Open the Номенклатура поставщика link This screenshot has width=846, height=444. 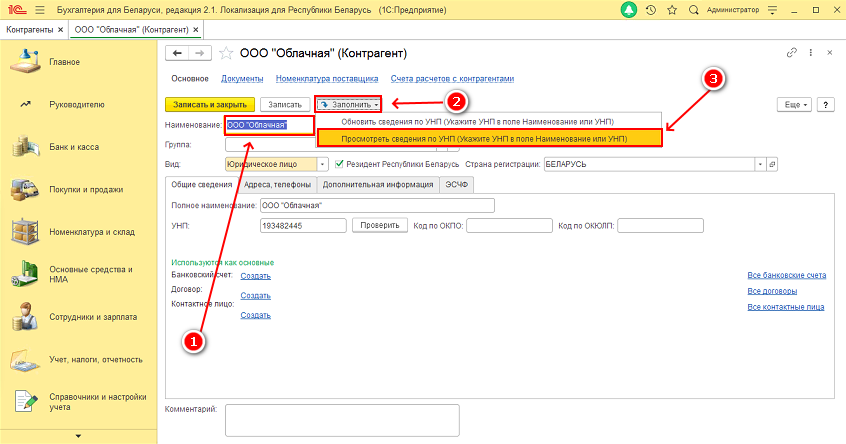point(327,79)
